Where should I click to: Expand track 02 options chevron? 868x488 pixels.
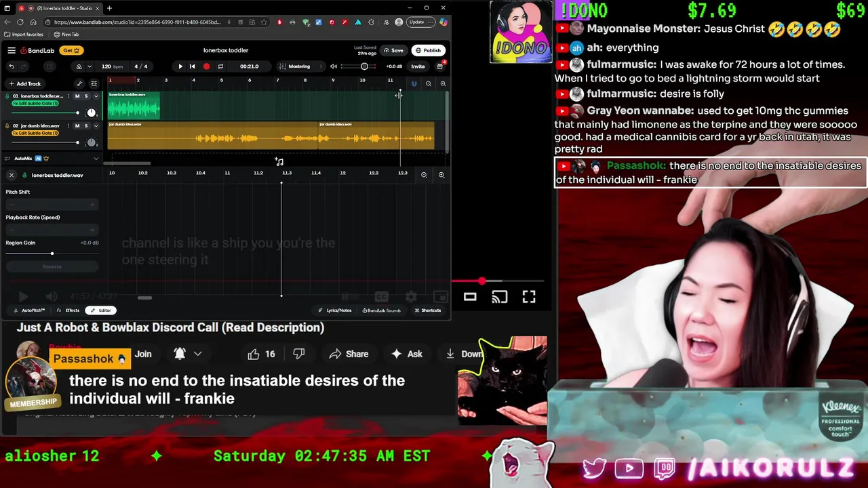click(x=96, y=126)
